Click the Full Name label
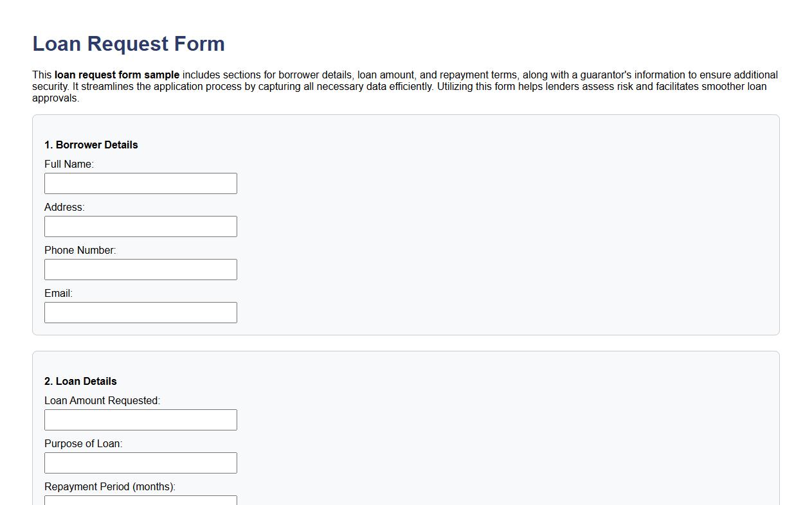The image size is (812, 505). tap(69, 164)
